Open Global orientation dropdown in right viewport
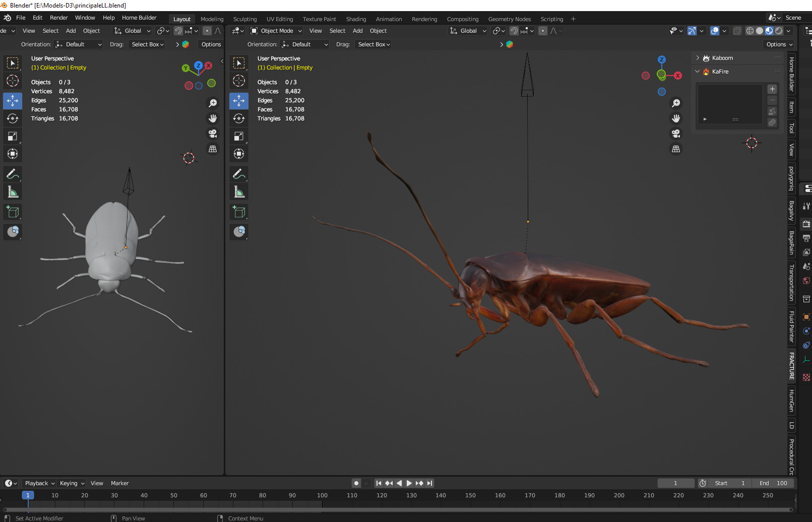The height and width of the screenshot is (522, 812). pyautogui.click(x=468, y=31)
